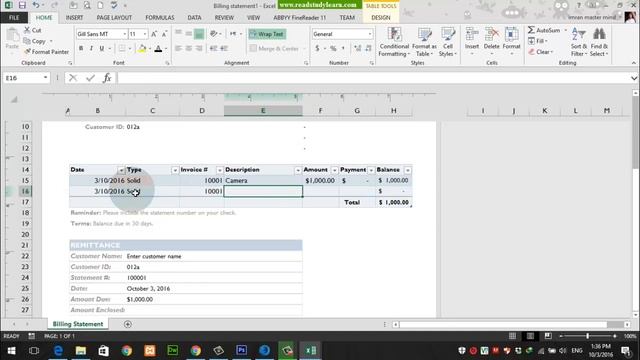Switch to Page Break Preview view
The height and width of the screenshot is (360, 640).
tap(548, 336)
